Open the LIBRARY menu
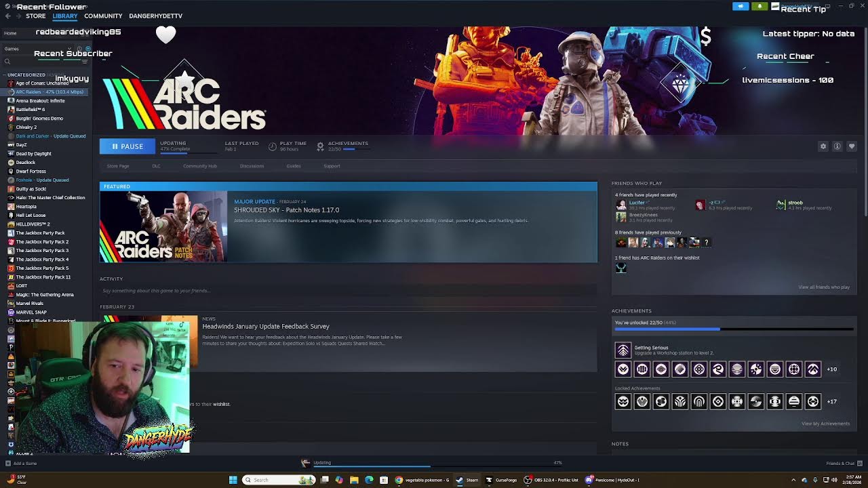This screenshot has width=868, height=488. [65, 16]
